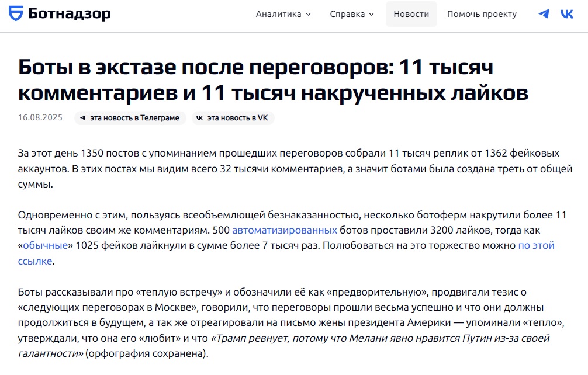Open 'эта новость в VK' button
Viewport: 588px width, 375px height.
(x=233, y=117)
